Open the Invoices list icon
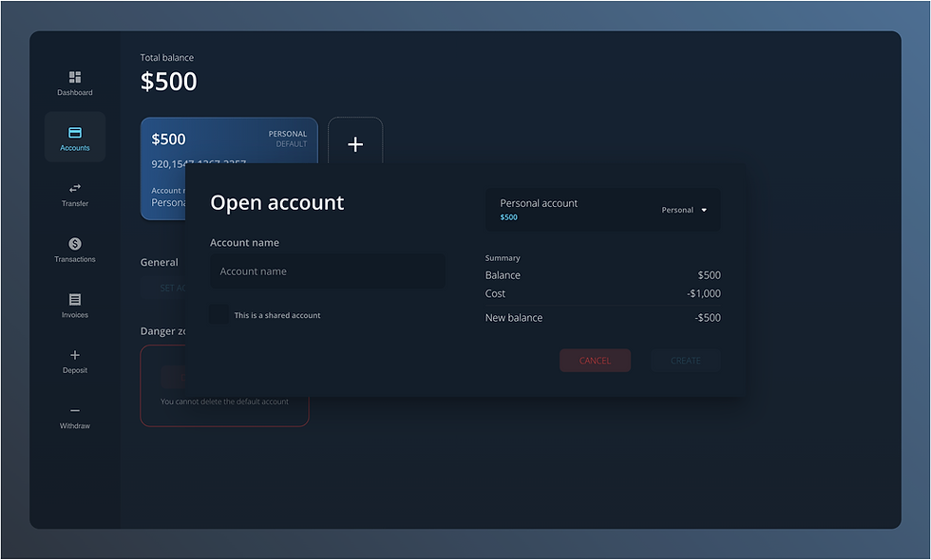The height and width of the screenshot is (560, 931). [75, 300]
